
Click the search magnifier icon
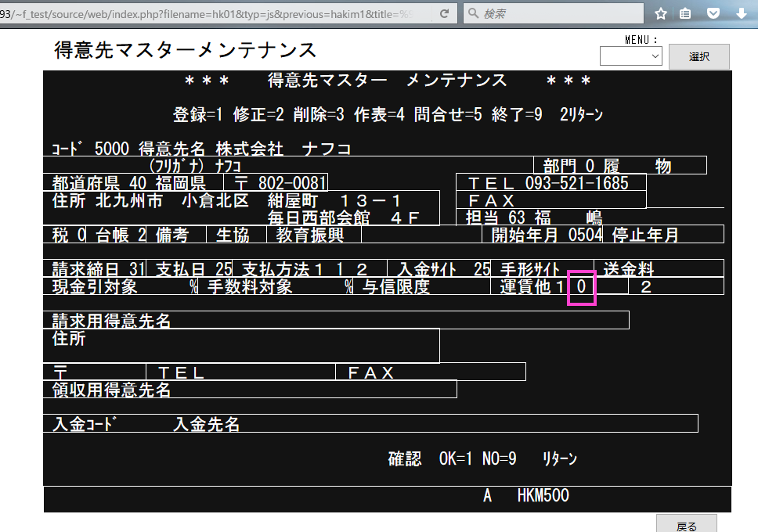(473, 13)
